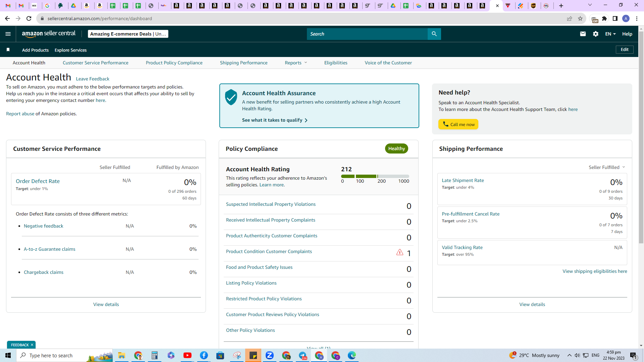Open the Account Health tab

point(29,63)
